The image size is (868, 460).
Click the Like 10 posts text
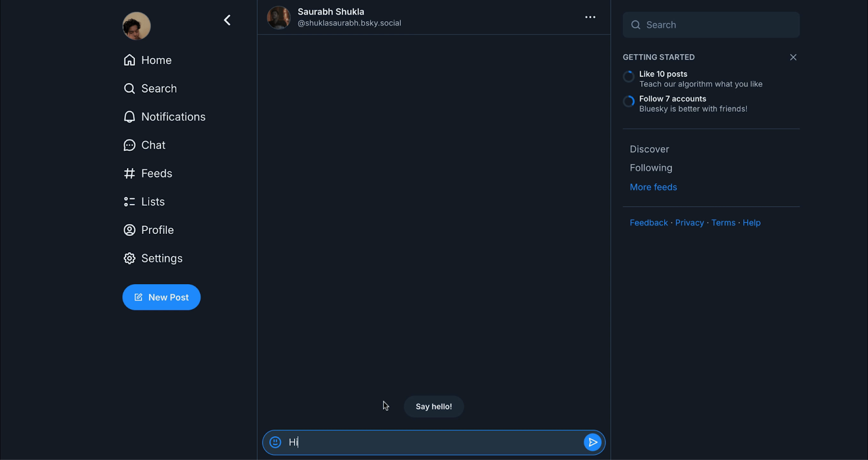click(663, 74)
